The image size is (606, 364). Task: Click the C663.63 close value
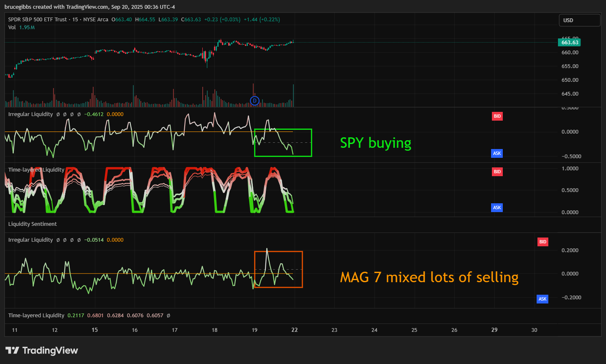point(191,19)
